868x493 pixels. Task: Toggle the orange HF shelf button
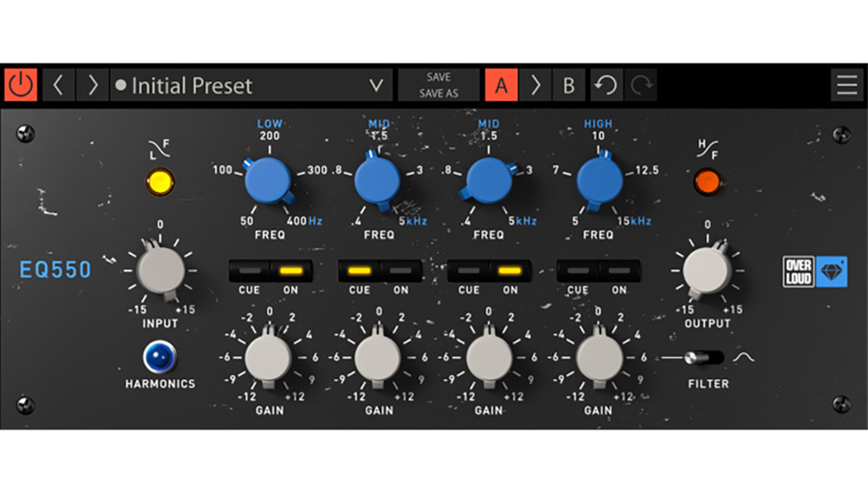[x=708, y=181]
